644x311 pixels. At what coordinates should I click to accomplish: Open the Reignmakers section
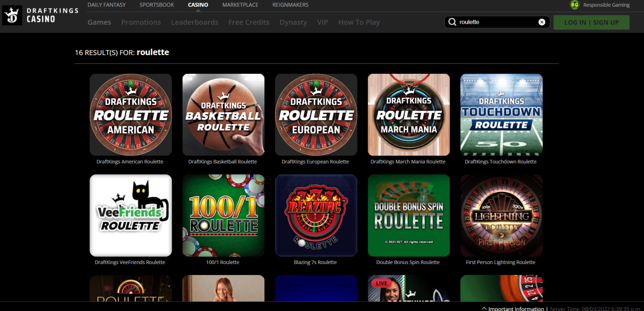pyautogui.click(x=291, y=5)
